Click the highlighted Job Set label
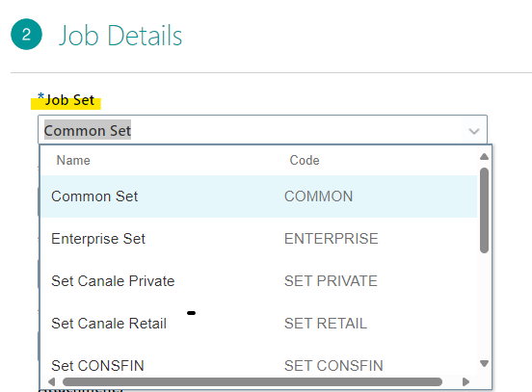This screenshot has width=532, height=392. [66, 100]
